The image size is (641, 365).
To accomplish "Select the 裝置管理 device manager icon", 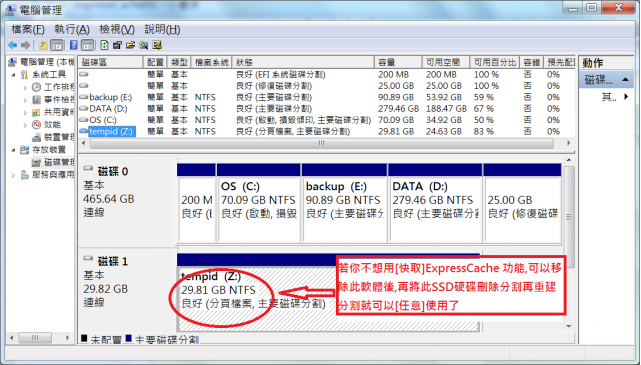I will click(x=37, y=137).
